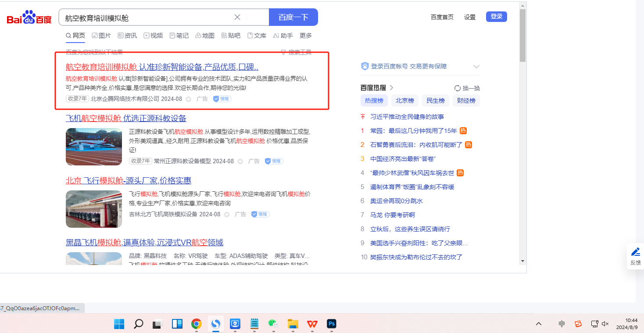This screenshot has height=333, width=644.
Task: Open Google Chrome from the taskbar
Action: click(x=196, y=324)
